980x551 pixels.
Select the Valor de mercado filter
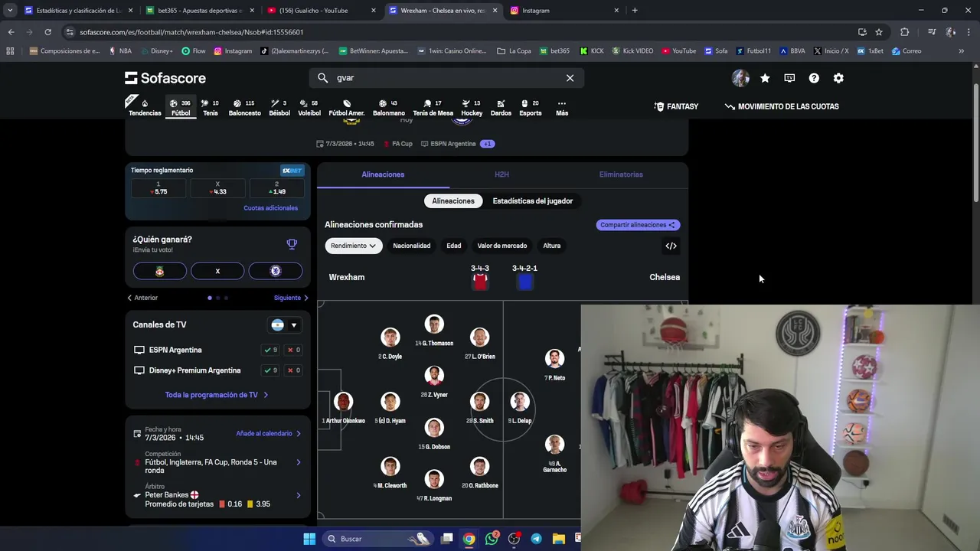pyautogui.click(x=502, y=246)
